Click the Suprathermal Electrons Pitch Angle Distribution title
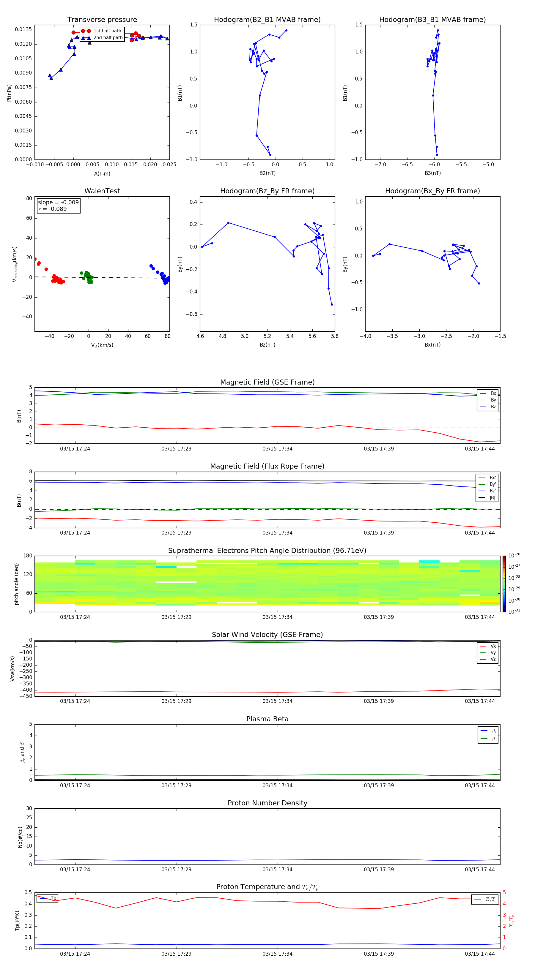This screenshot has height=980, width=535. tap(267, 551)
